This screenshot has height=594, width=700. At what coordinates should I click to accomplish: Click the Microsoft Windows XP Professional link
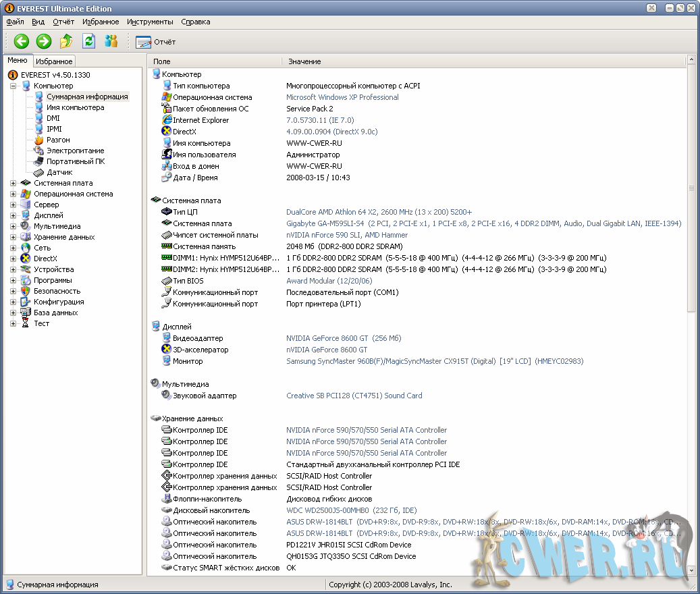coord(342,97)
